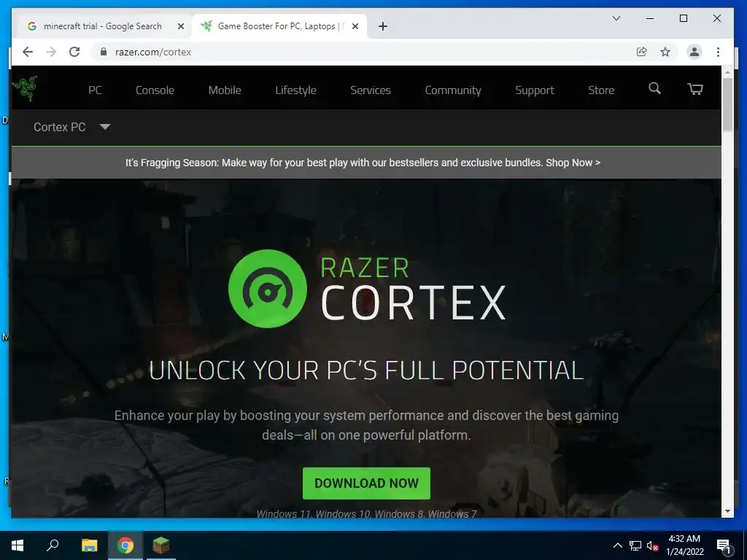Viewport: 747px width, 560px height.
Task: Open the site search magnifier icon
Action: 654,88
